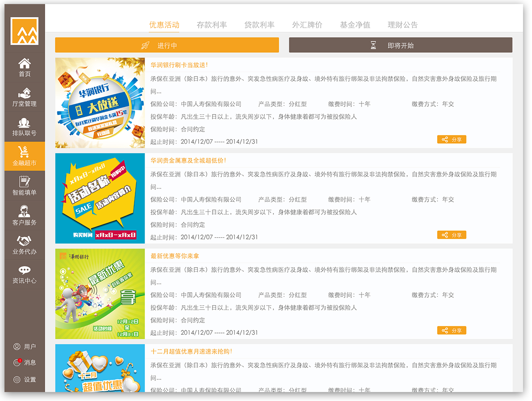Click the orange 进行中 filter button
Viewport: 532px width, 401px height.
[166, 45]
